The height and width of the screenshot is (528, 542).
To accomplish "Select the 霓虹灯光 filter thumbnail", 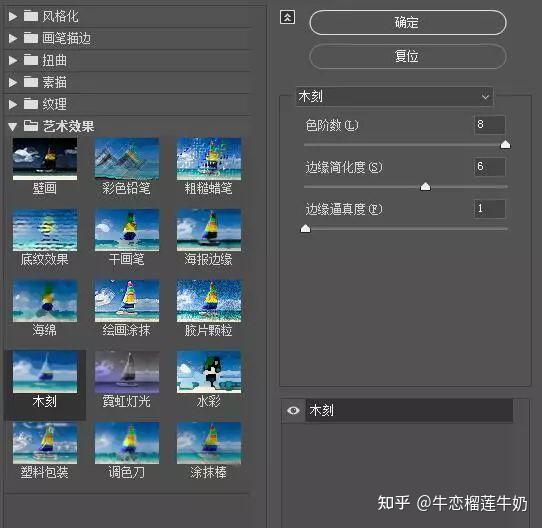I will [x=127, y=372].
